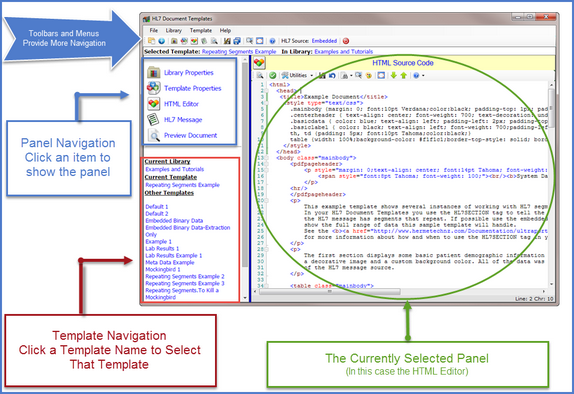Click the code editor horizontal scrollbar thumb
This screenshot has width=574, height=394.
(x=329, y=292)
